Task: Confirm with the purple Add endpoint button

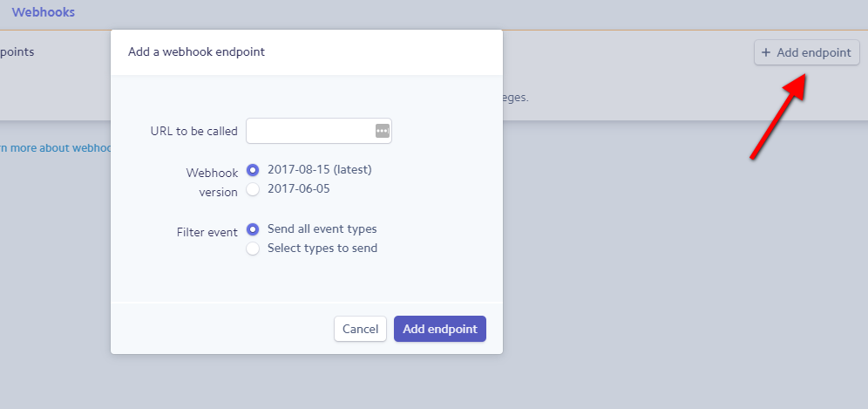Action: tap(439, 329)
